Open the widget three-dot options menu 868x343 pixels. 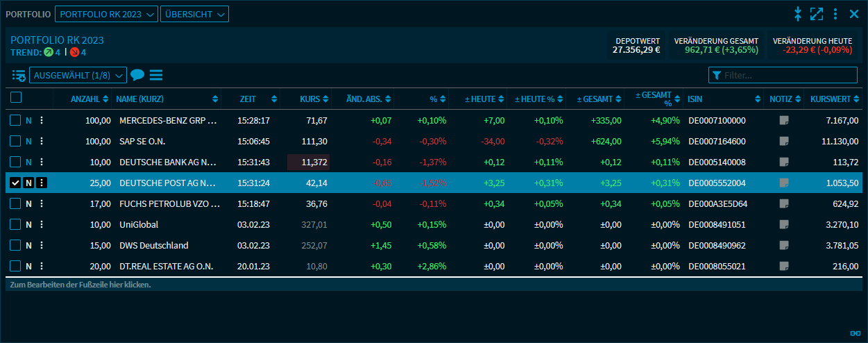click(x=835, y=14)
